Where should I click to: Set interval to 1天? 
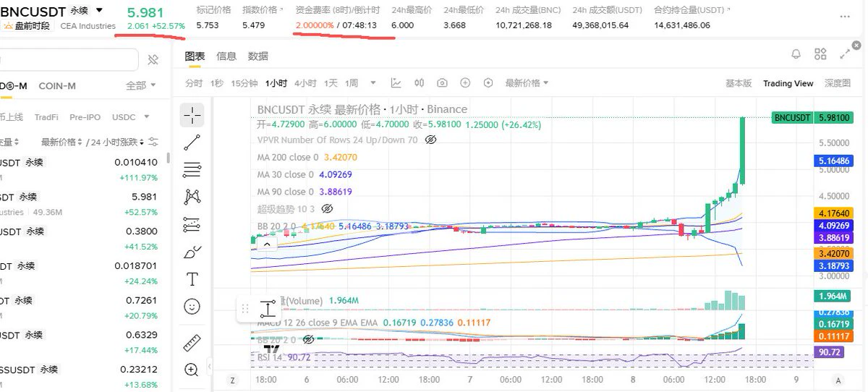(331, 83)
